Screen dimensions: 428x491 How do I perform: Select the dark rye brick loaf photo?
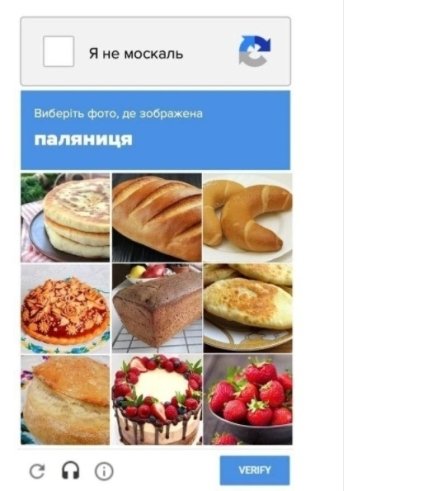coord(157,308)
